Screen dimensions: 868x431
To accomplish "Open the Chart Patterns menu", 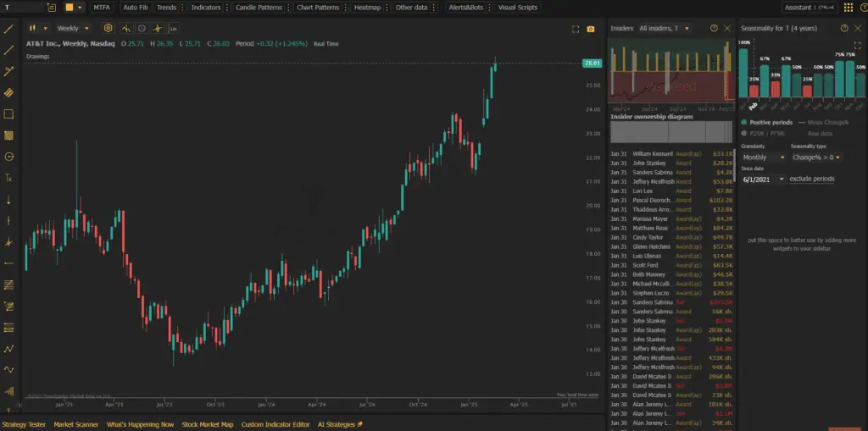I will point(318,8).
